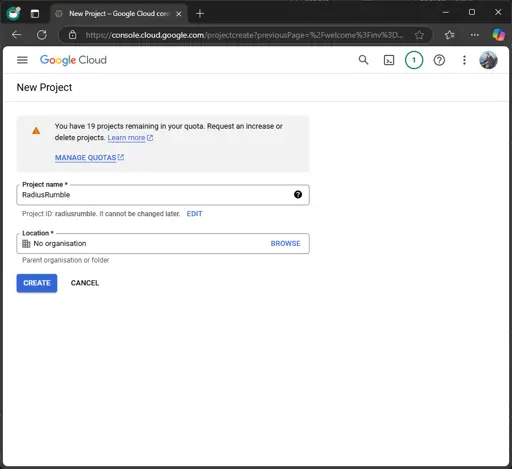The image size is (512, 469).
Task: Open browser favorites list icon
Action: [450, 35]
